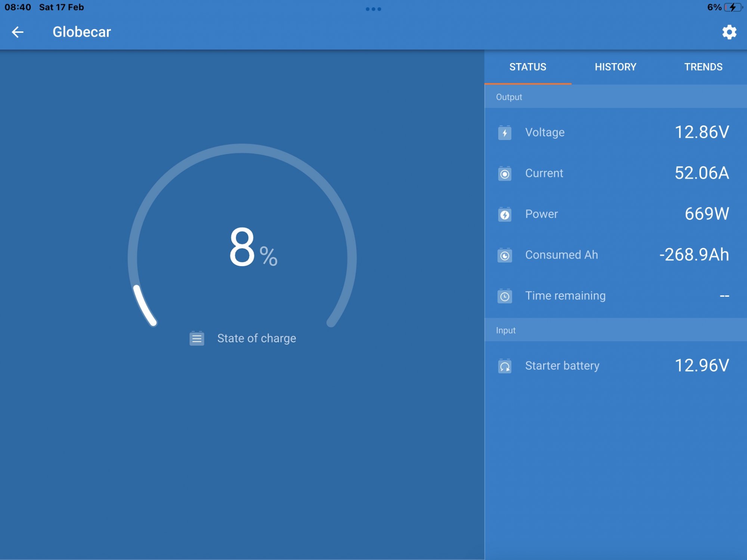The width and height of the screenshot is (747, 560).
Task: Click the Time remaining clock icon
Action: click(505, 296)
